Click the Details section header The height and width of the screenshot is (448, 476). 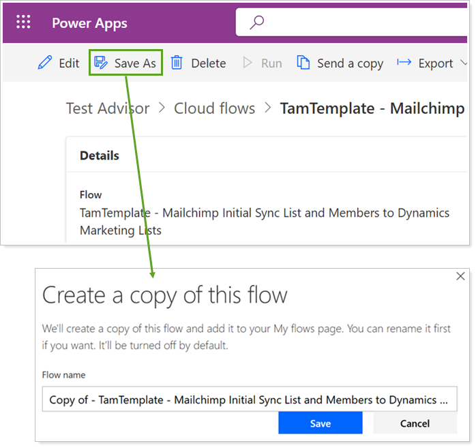tap(100, 155)
